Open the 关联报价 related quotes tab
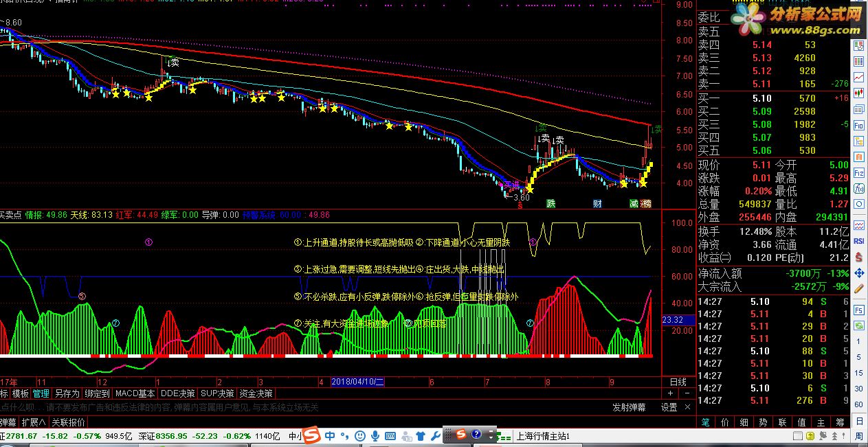Screen dimensions: 868x447 pyautogui.click(x=68, y=422)
